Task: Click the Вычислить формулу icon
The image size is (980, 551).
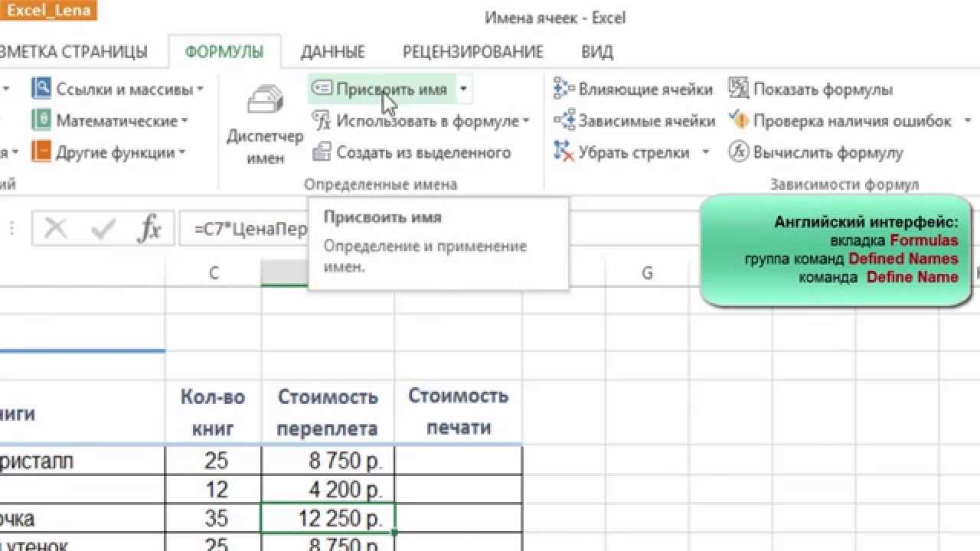Action: tap(738, 152)
